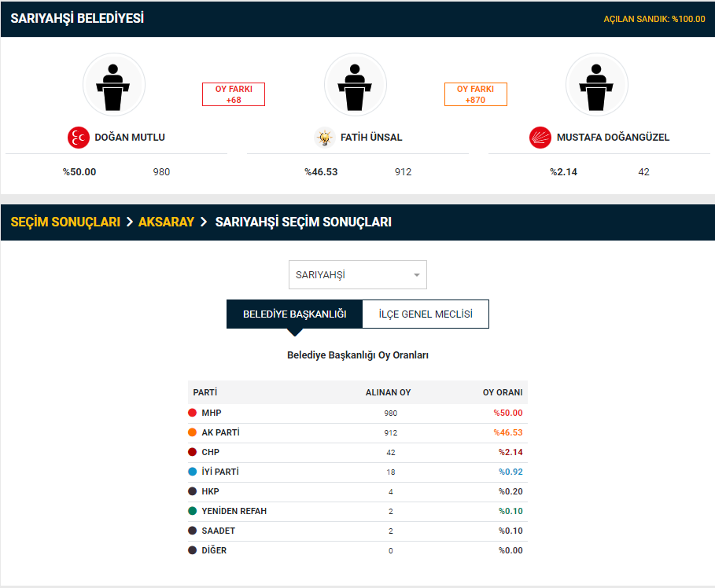The image size is (715, 588).
Task: Click the ALINAN OY column header
Action: pyautogui.click(x=388, y=392)
